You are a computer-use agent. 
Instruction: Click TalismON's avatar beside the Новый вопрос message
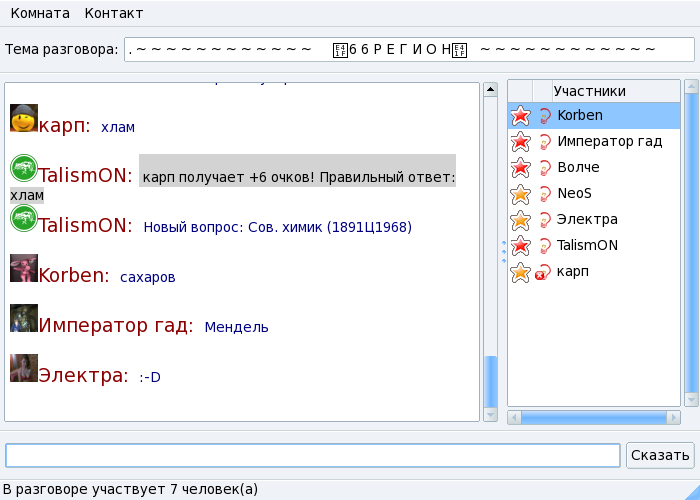coord(24,218)
